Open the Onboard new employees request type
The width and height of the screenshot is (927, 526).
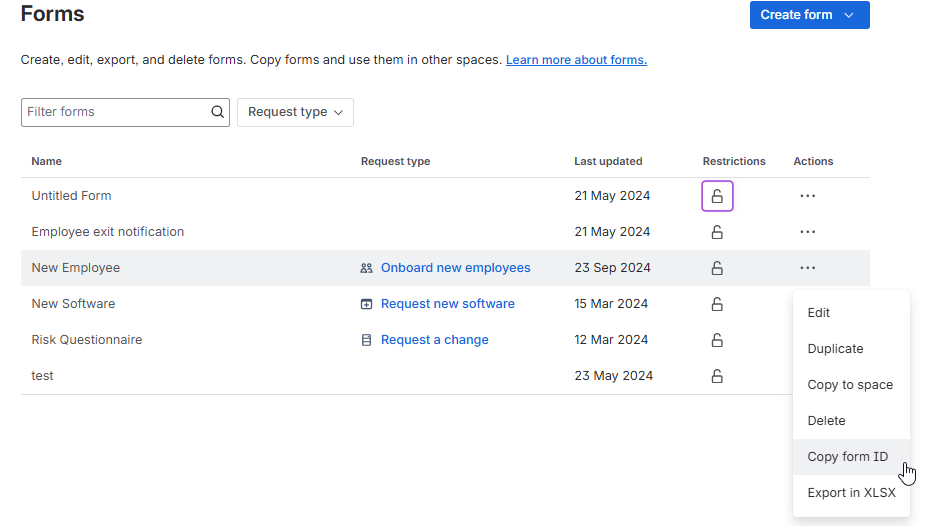coord(455,268)
